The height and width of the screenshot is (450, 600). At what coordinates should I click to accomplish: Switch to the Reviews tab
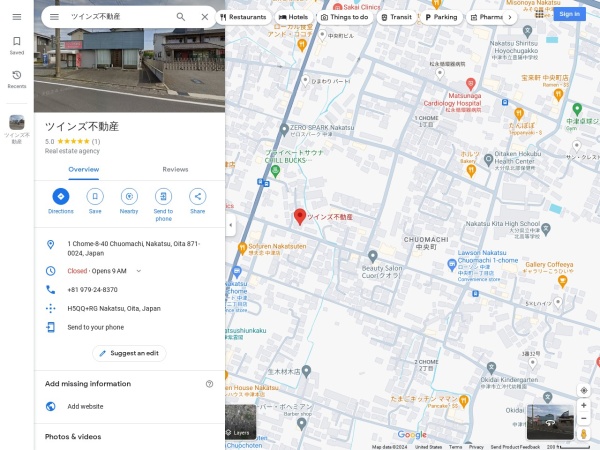pyautogui.click(x=175, y=170)
